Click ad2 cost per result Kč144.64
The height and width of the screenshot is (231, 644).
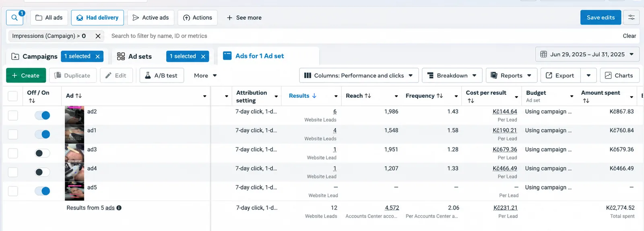click(505, 111)
